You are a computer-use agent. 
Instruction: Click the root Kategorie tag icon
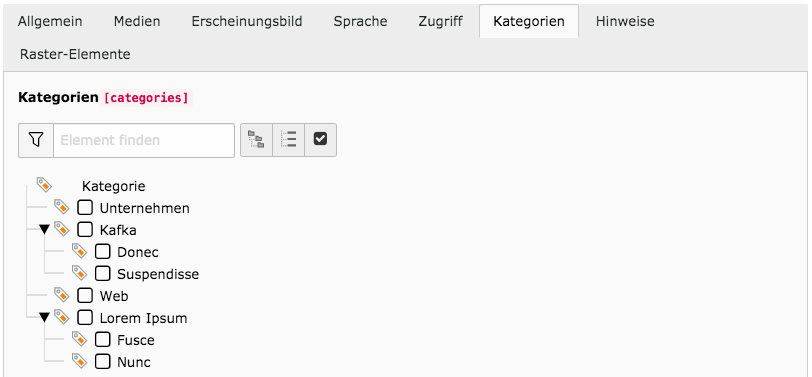pyautogui.click(x=44, y=184)
